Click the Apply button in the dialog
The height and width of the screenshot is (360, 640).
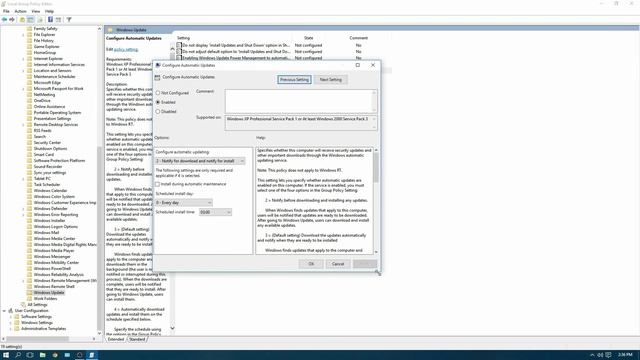click(x=365, y=264)
